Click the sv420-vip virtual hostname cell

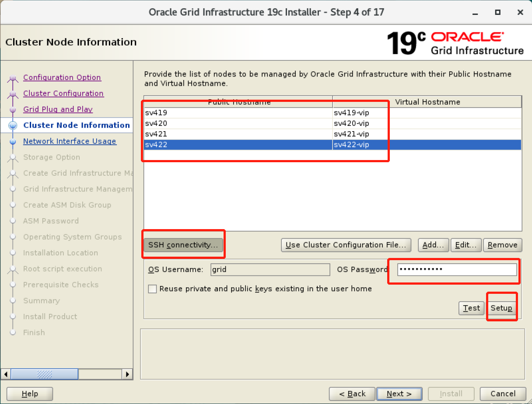(427, 123)
